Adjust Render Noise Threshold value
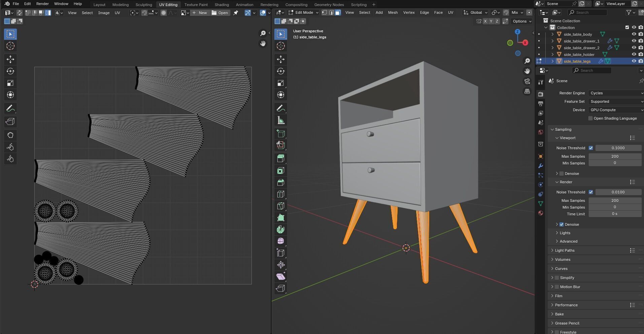The width and height of the screenshot is (644, 334). [x=618, y=192]
